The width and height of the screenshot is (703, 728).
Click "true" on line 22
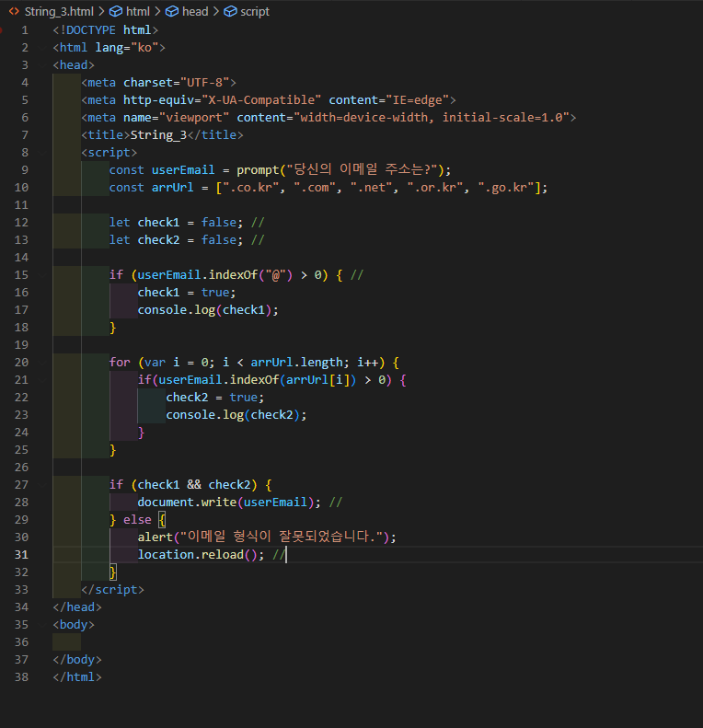pyautogui.click(x=243, y=398)
